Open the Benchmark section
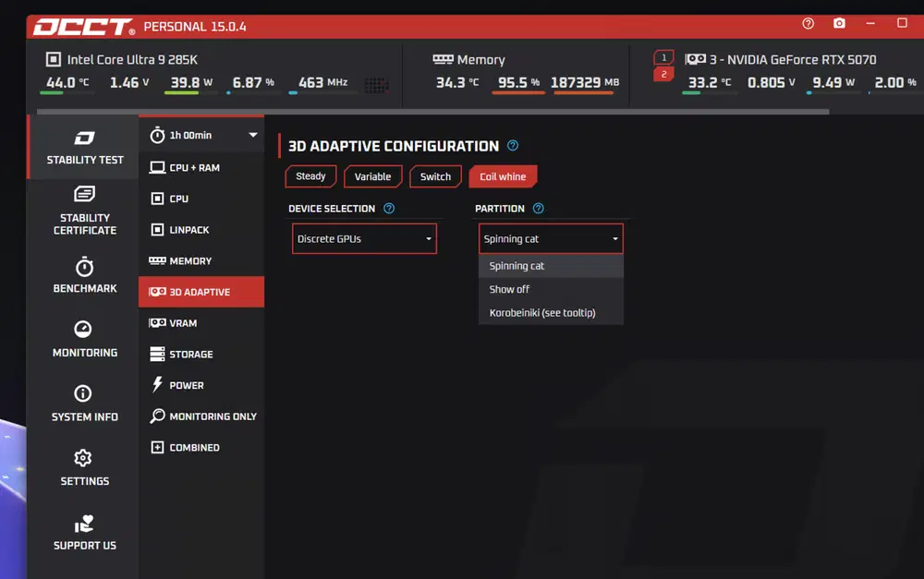 click(x=84, y=275)
